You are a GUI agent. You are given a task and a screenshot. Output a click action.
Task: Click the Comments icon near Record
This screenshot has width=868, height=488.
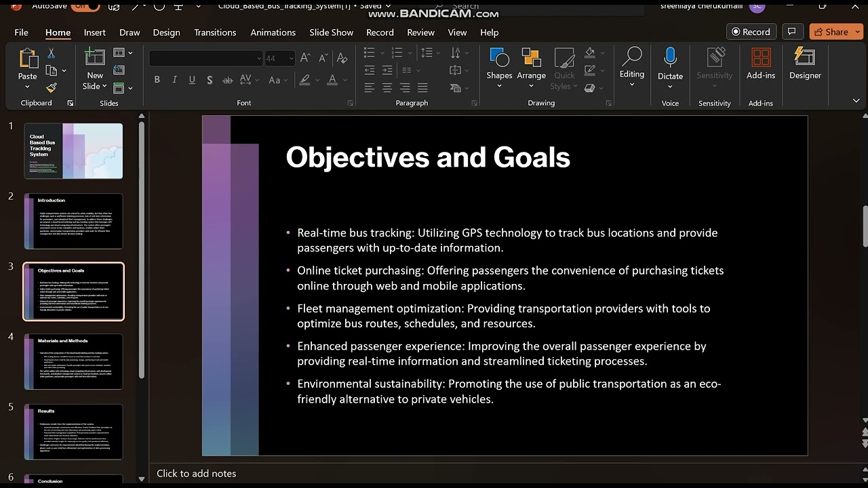[791, 32]
